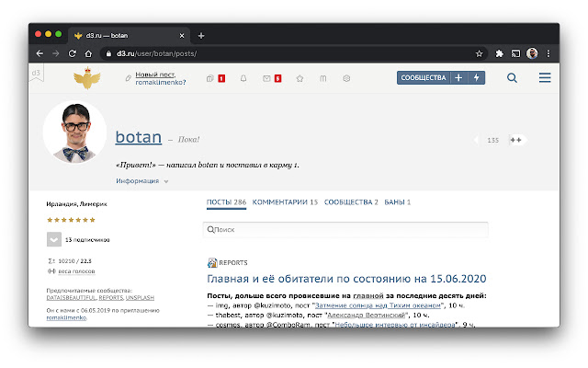588x368 pixels.
Task: Increase botan's karma with plus button
Action: [x=516, y=140]
